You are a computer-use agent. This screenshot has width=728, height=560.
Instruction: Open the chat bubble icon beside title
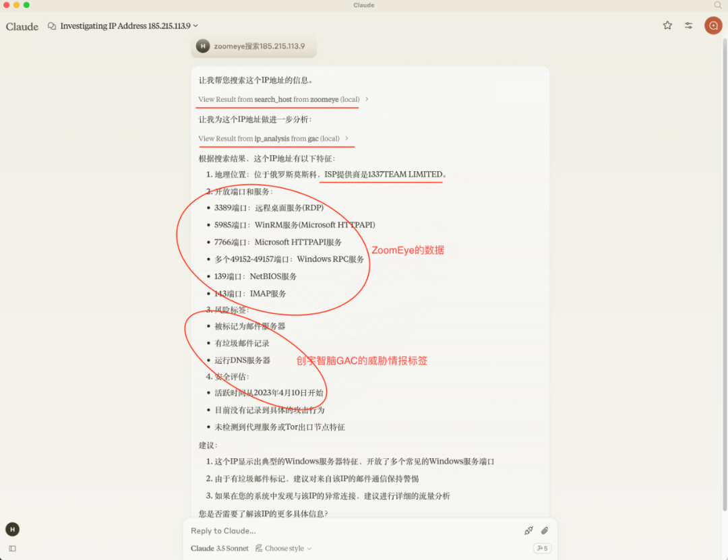pyautogui.click(x=51, y=26)
